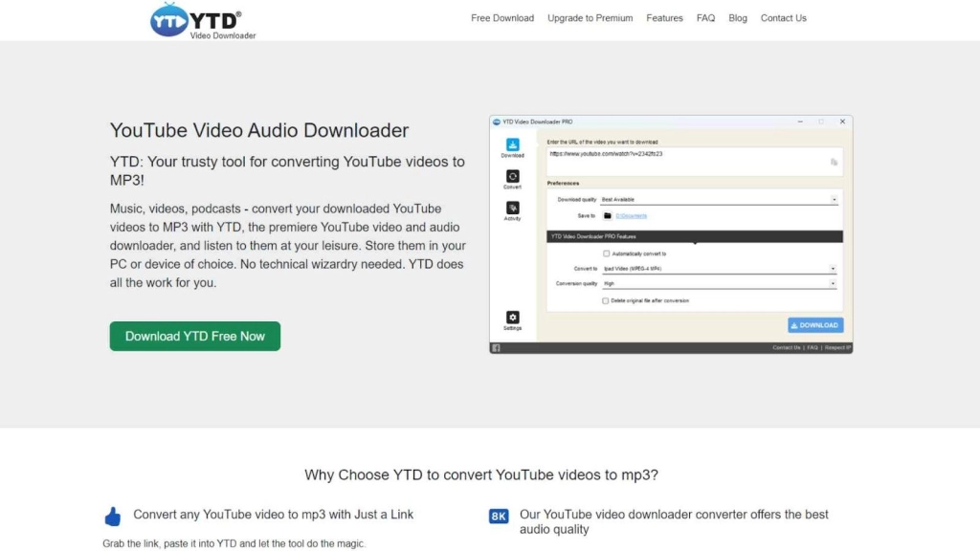Click Respect IP in the app footer
The height and width of the screenshot is (551, 980).
(x=837, y=348)
